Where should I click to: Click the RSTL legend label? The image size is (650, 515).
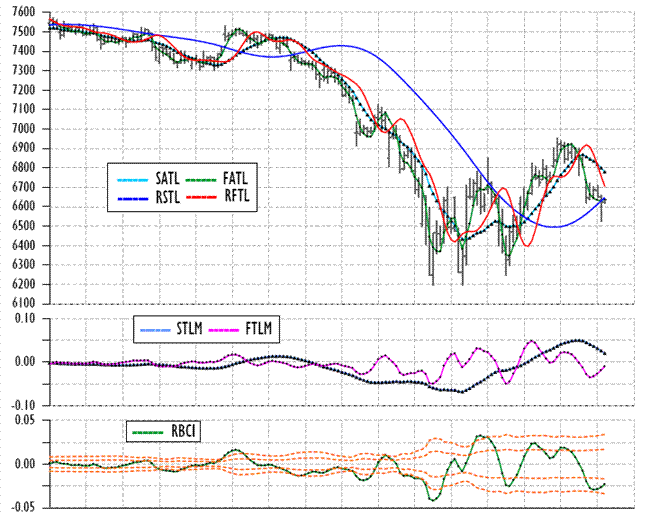point(168,197)
